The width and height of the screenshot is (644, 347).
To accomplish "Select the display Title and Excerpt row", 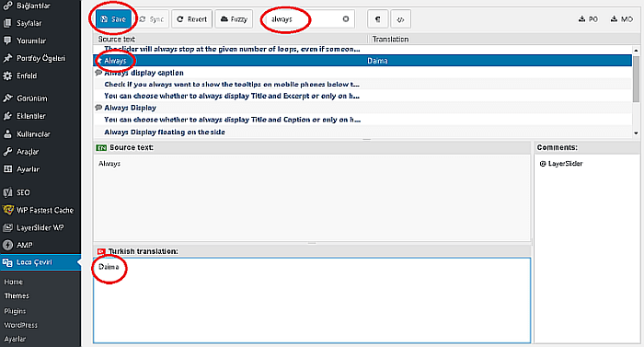I will [362, 96].
